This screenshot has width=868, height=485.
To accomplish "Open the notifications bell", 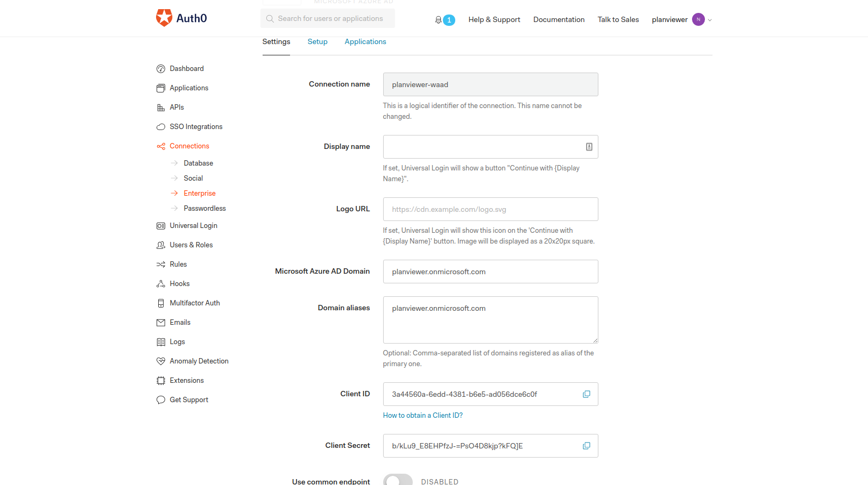I will pos(438,19).
